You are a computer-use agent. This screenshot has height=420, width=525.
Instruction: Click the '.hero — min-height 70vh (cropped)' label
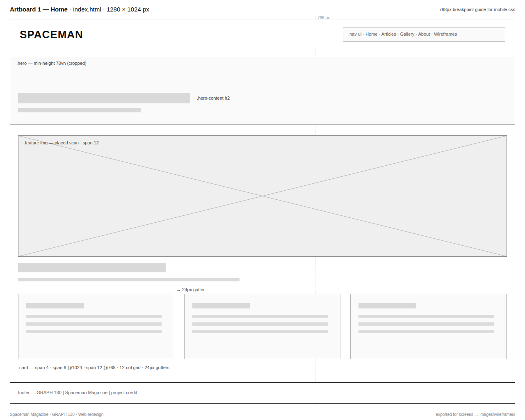pos(51,63)
